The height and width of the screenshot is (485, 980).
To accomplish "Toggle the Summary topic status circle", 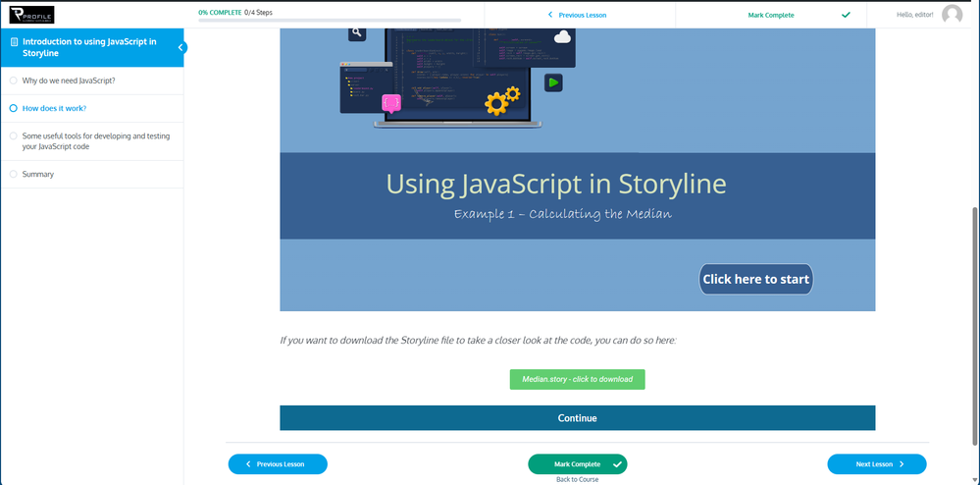I will pos(13,174).
